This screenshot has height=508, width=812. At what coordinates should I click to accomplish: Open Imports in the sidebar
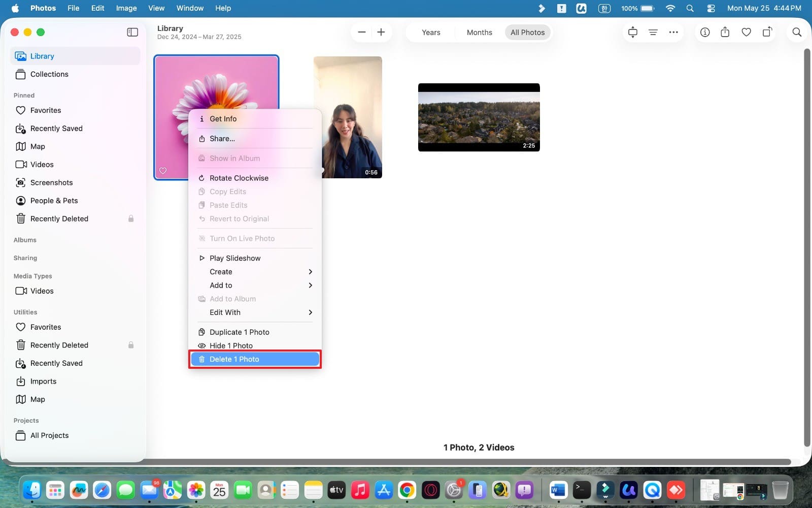tap(75, 382)
